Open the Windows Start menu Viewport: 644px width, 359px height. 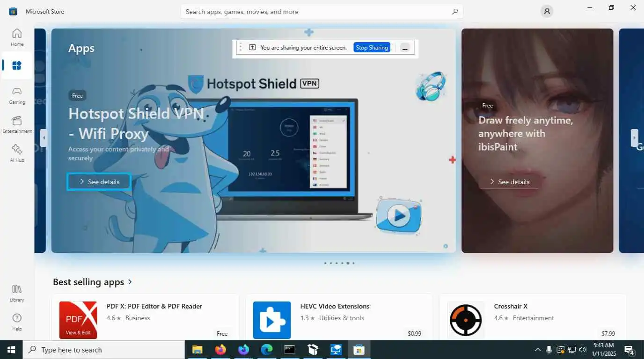click(11, 350)
